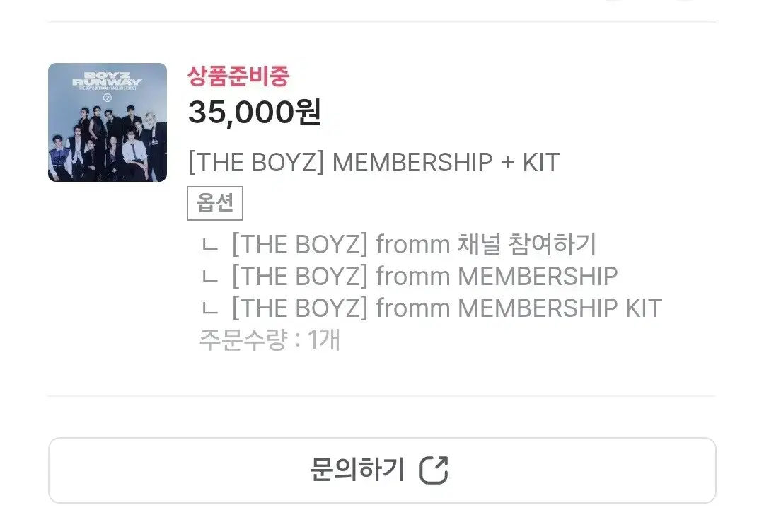Click the ㄴ marker before 채널 참여하기 option
The image size is (764, 532).
(x=209, y=245)
